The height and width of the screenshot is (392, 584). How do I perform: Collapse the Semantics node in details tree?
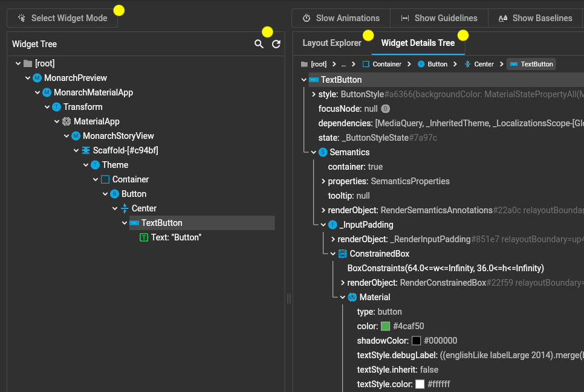[x=313, y=152]
